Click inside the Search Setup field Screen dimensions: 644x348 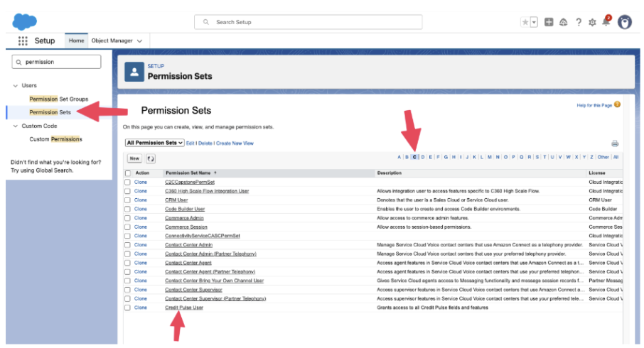click(x=308, y=22)
